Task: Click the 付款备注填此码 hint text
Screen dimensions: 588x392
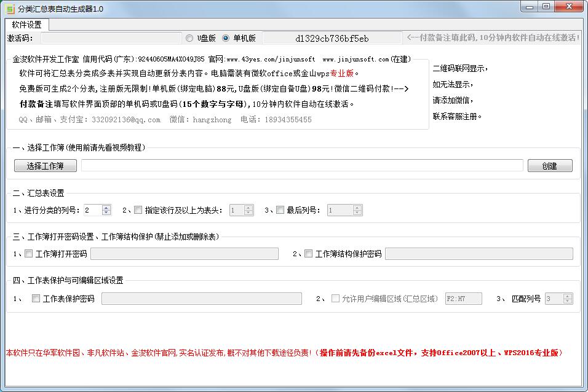Action: point(493,37)
